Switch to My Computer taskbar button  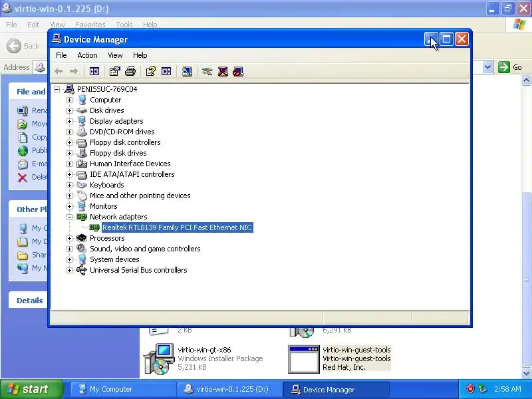[123, 389]
